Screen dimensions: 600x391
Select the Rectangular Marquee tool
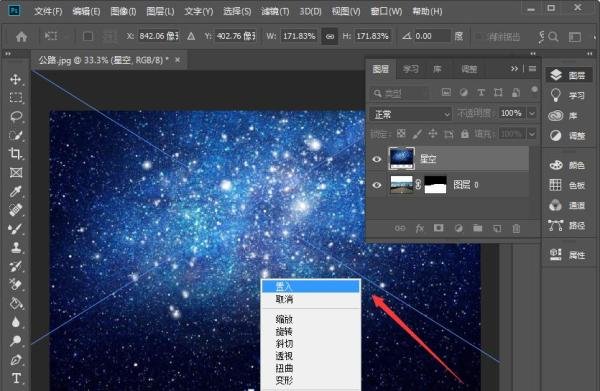click(x=16, y=98)
